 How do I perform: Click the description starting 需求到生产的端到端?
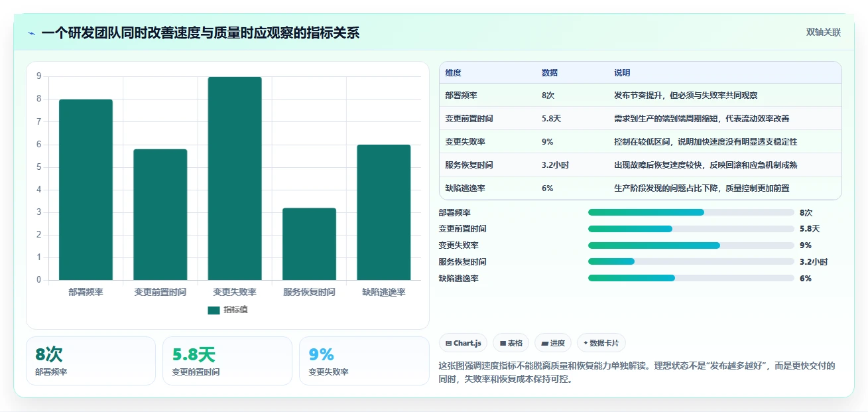pos(702,118)
